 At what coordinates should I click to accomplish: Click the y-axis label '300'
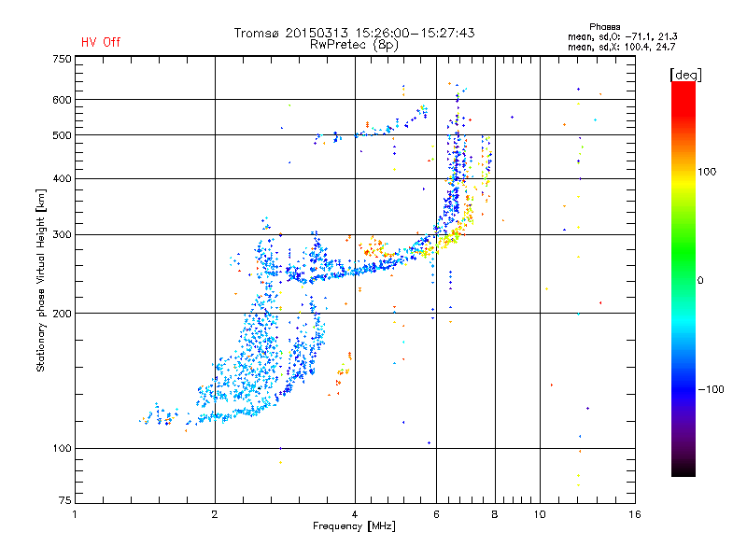point(62,235)
